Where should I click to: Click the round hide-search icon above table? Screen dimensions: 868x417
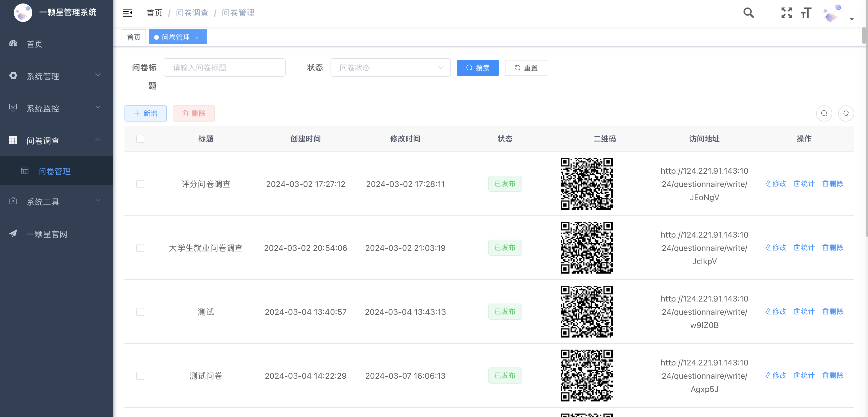point(824,113)
